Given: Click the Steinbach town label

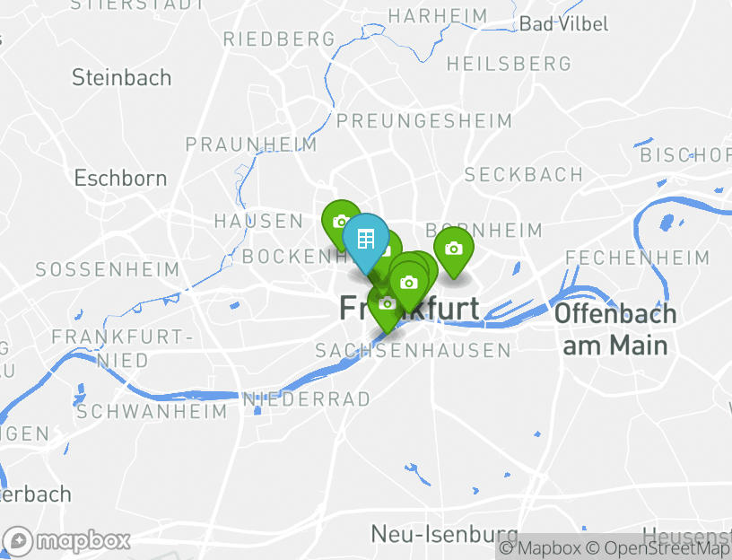Looking at the screenshot, I should (x=121, y=77).
